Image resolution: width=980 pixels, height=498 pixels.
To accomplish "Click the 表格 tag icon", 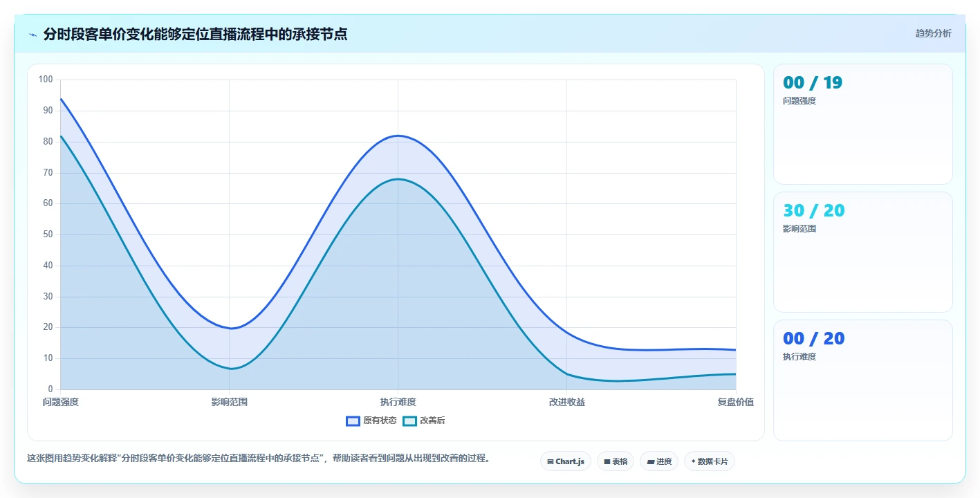I will click(607, 461).
